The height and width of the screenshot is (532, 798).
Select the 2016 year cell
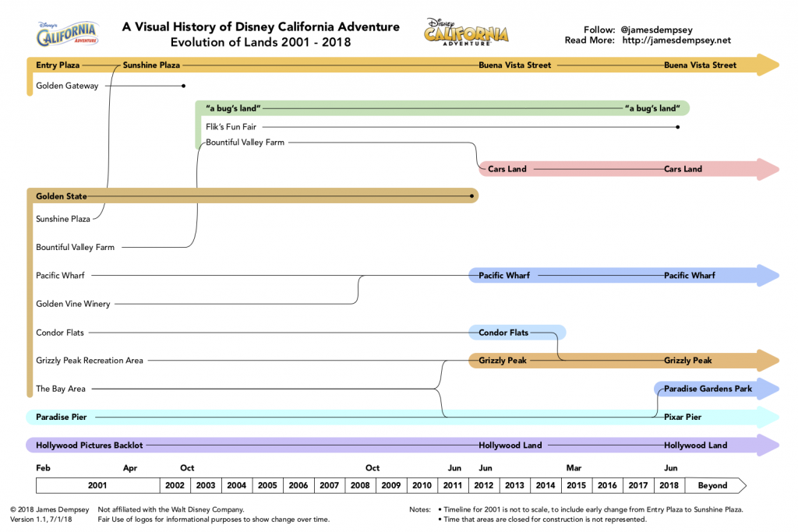pyautogui.click(x=608, y=485)
